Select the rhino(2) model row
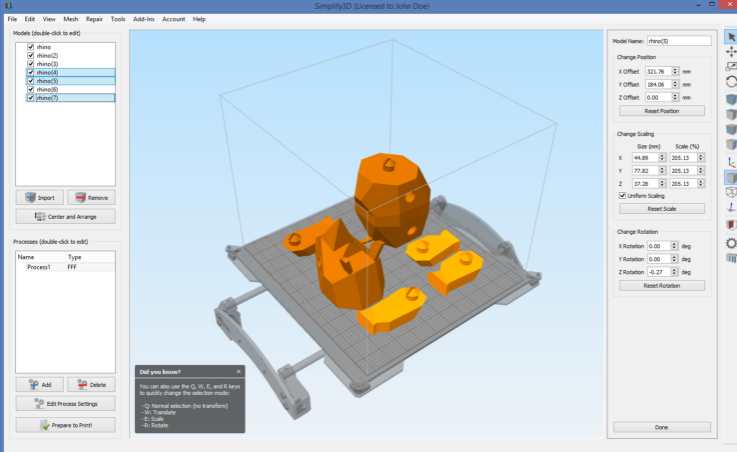Viewport: 737px width, 452px height. [x=65, y=55]
